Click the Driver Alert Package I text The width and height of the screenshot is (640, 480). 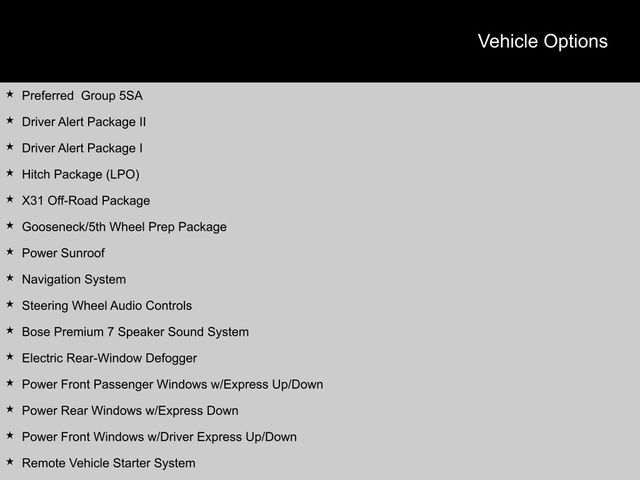click(82, 148)
